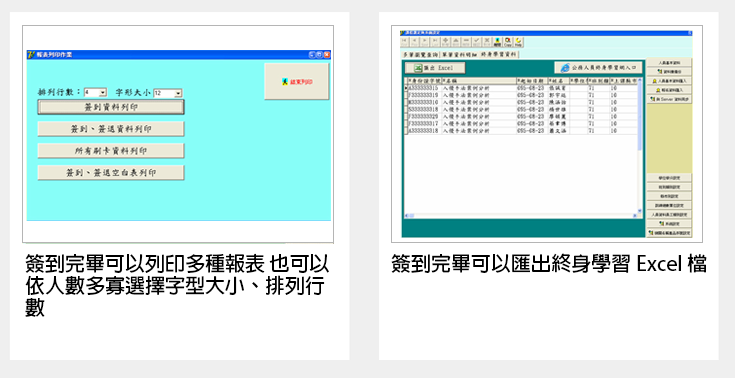Open the 字形大小 dropdown
735x378 pixels.
coord(168,93)
